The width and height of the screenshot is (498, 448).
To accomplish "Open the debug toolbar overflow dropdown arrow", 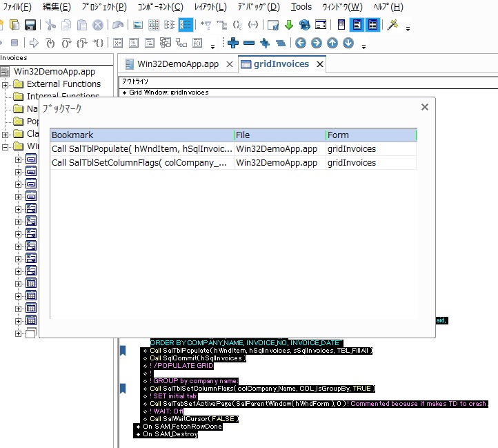I will [x=213, y=47].
